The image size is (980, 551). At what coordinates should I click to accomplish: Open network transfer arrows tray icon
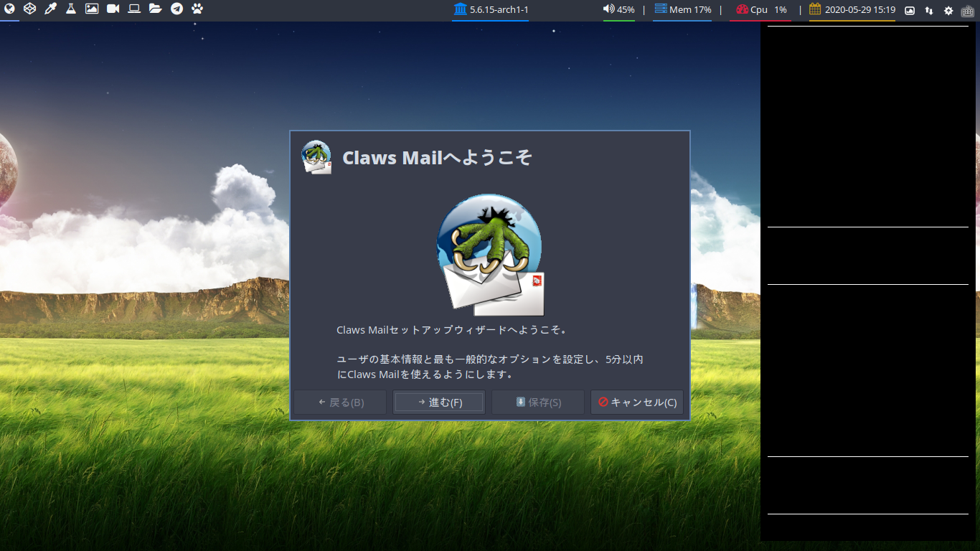(929, 10)
